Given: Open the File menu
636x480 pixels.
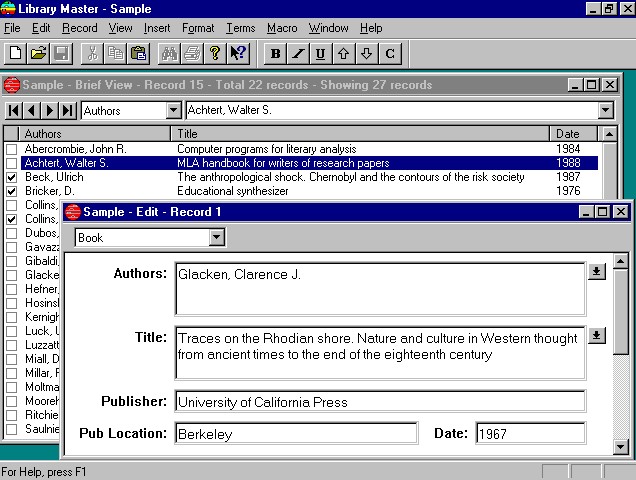Looking at the screenshot, I should (12, 28).
